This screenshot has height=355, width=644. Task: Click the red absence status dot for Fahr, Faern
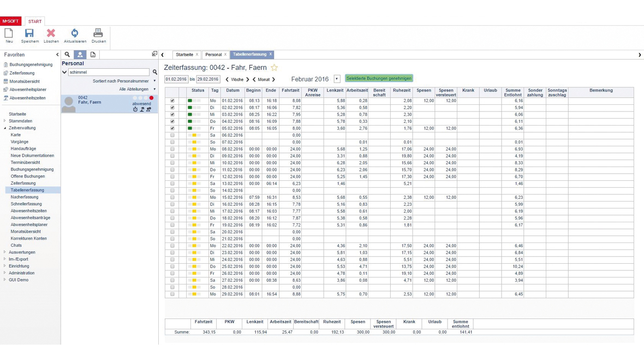click(x=152, y=98)
